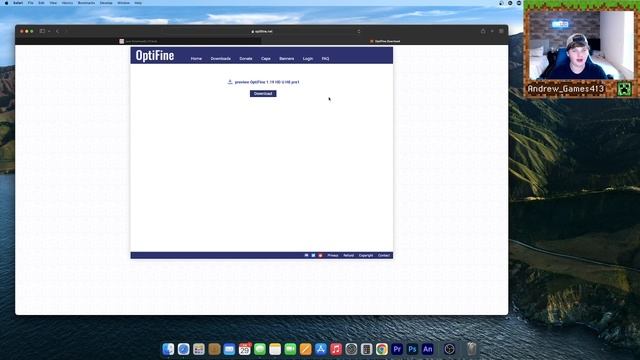Open Finder from the dock
This screenshot has width=640, height=360.
tap(168, 349)
